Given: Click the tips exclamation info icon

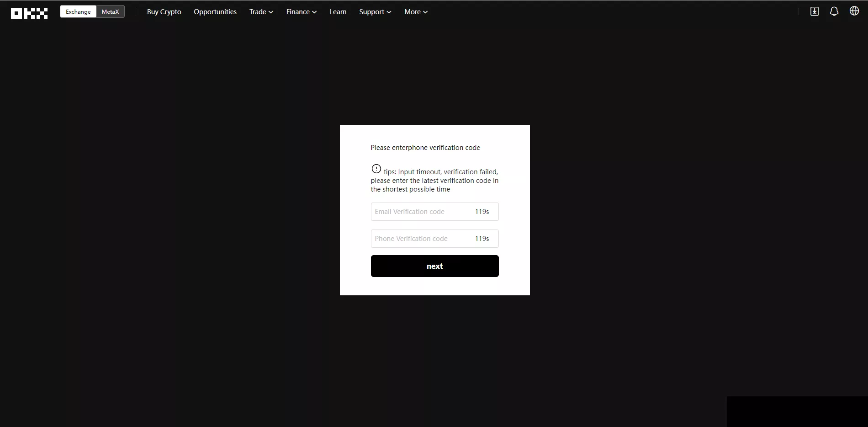Looking at the screenshot, I should click(376, 169).
